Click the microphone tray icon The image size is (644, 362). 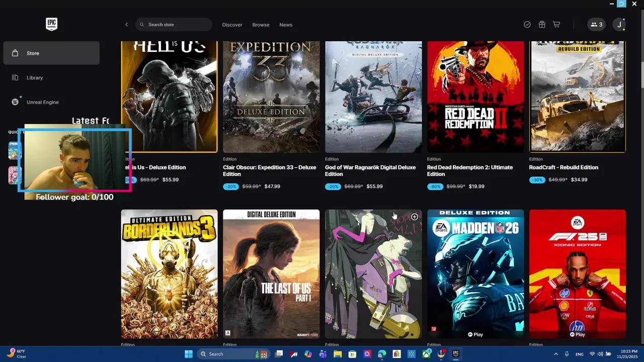click(x=567, y=354)
